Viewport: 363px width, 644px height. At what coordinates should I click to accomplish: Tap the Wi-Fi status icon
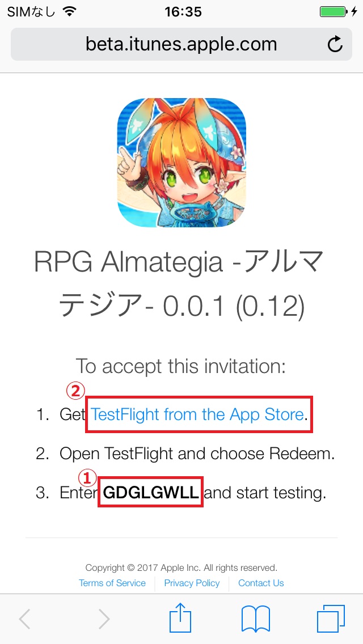click(x=70, y=11)
